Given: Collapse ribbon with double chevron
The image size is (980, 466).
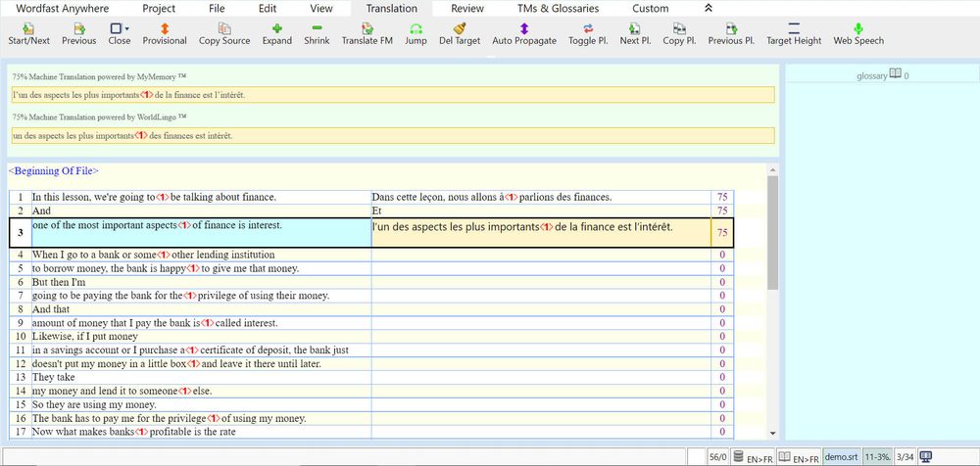Looking at the screenshot, I should pyautogui.click(x=709, y=8).
